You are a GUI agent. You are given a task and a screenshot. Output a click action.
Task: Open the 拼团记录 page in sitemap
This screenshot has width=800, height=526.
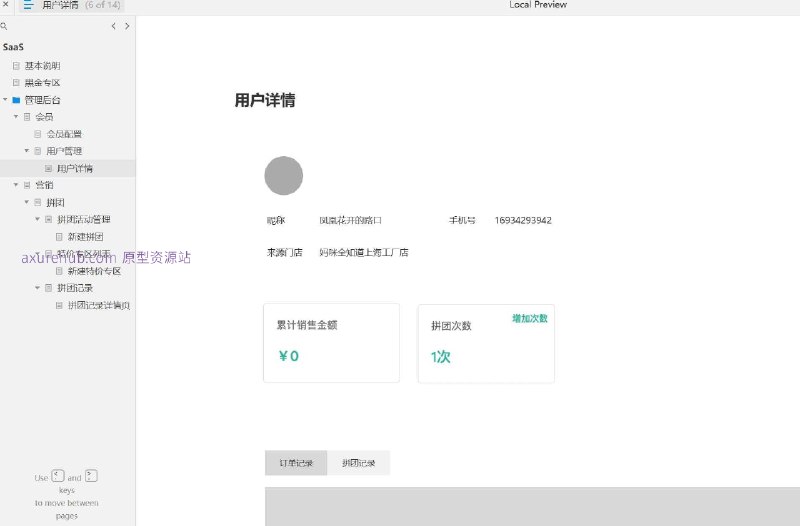tap(74, 288)
